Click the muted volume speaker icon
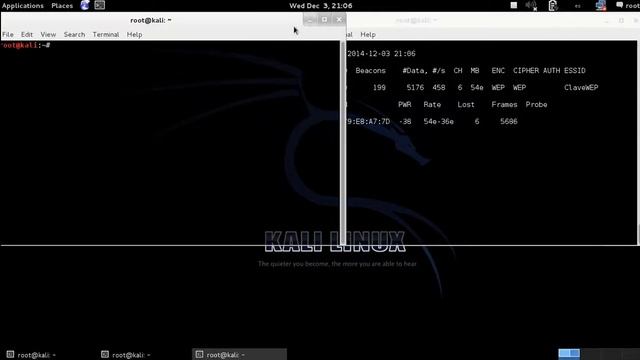The width and height of the screenshot is (640, 360). tap(531, 5)
